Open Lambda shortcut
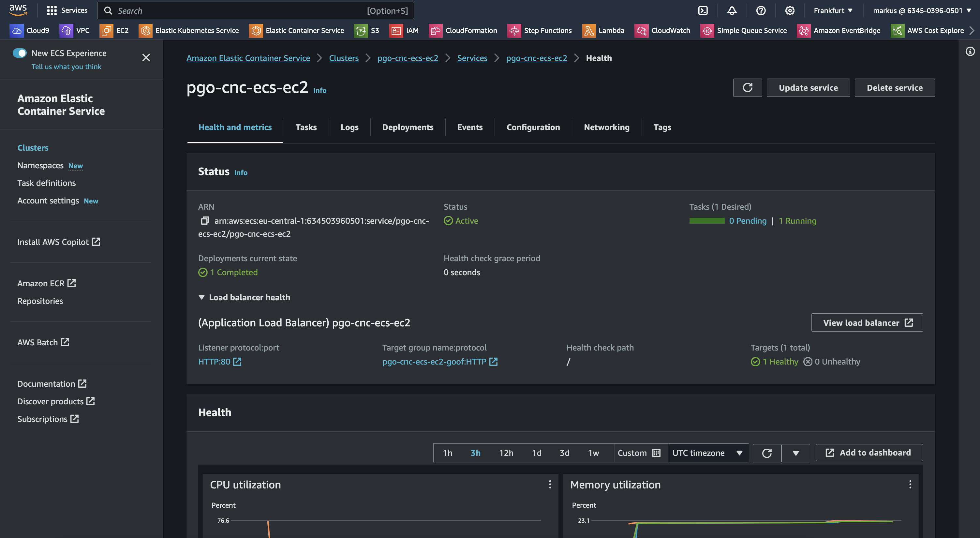980x538 pixels. point(603,30)
